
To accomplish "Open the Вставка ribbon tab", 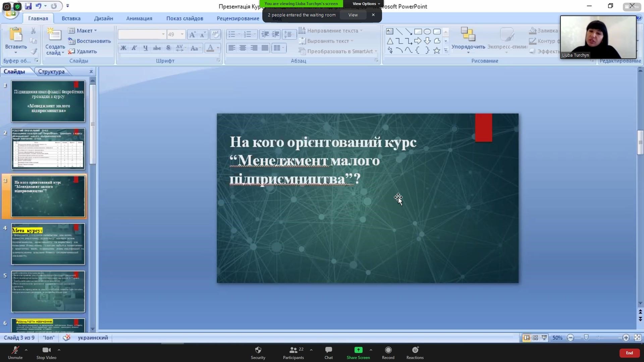I will [x=71, y=18].
